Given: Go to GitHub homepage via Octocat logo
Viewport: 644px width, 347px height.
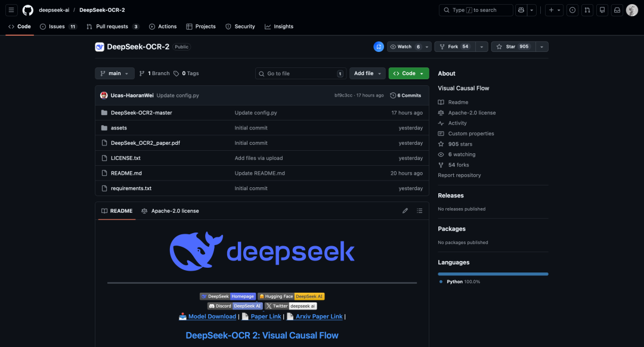Looking at the screenshot, I should point(27,10).
